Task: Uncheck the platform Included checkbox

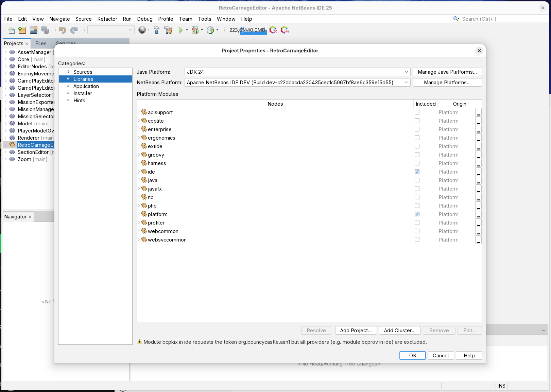Action: click(x=417, y=214)
